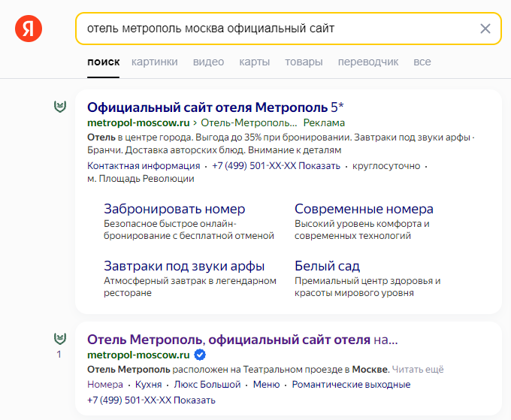This screenshot has width=511, height=420.
Task: Select the поиск tab
Action: (103, 62)
